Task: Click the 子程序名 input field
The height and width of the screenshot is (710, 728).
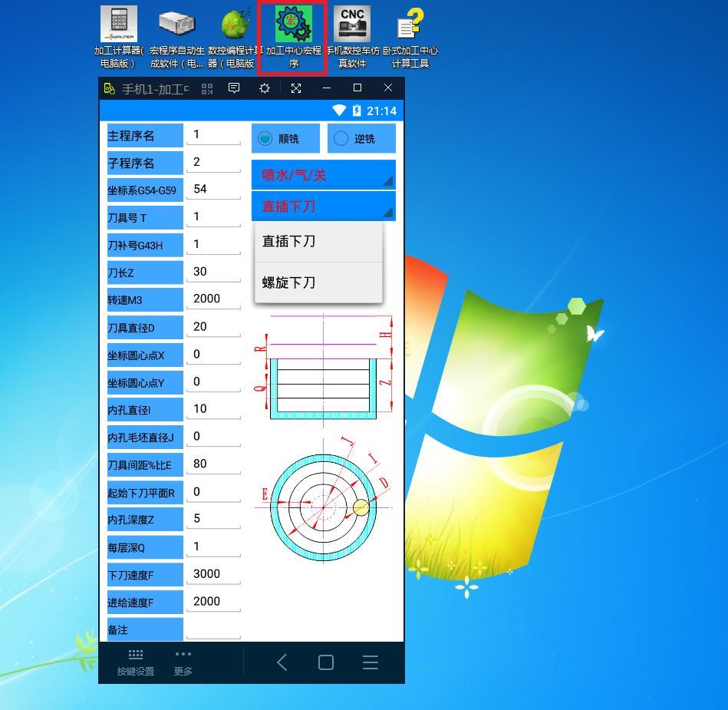Action: [x=213, y=162]
